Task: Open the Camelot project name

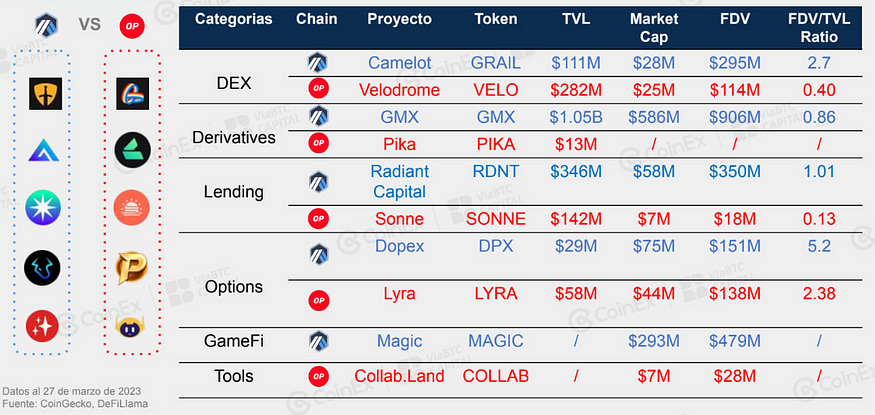Action: (400, 63)
